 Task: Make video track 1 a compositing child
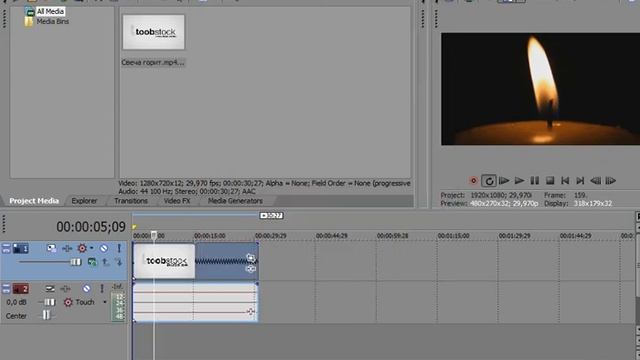pos(119,262)
